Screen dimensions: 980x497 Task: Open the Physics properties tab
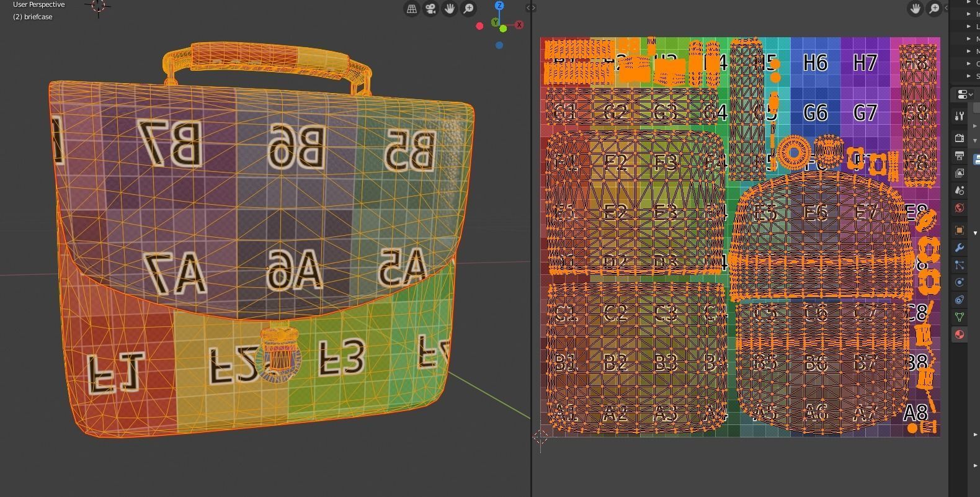pos(960,282)
